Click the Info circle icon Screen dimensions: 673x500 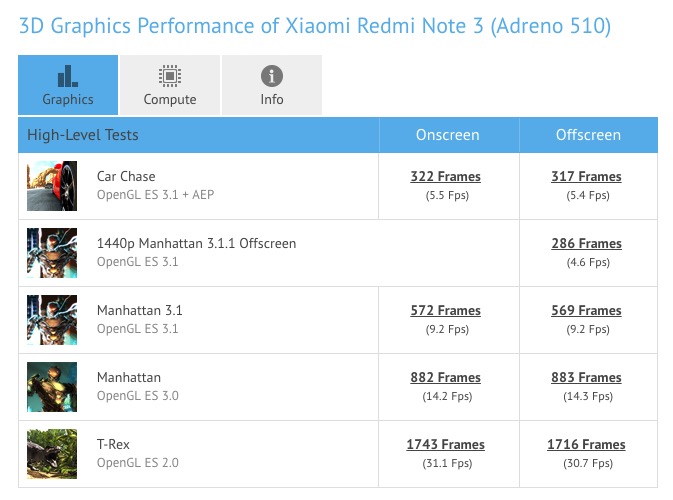(271, 76)
